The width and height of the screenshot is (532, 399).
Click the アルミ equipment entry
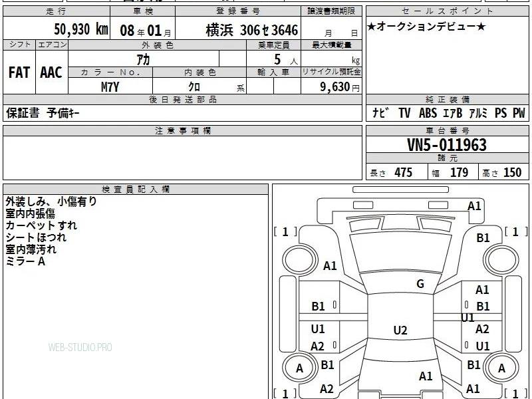click(478, 112)
